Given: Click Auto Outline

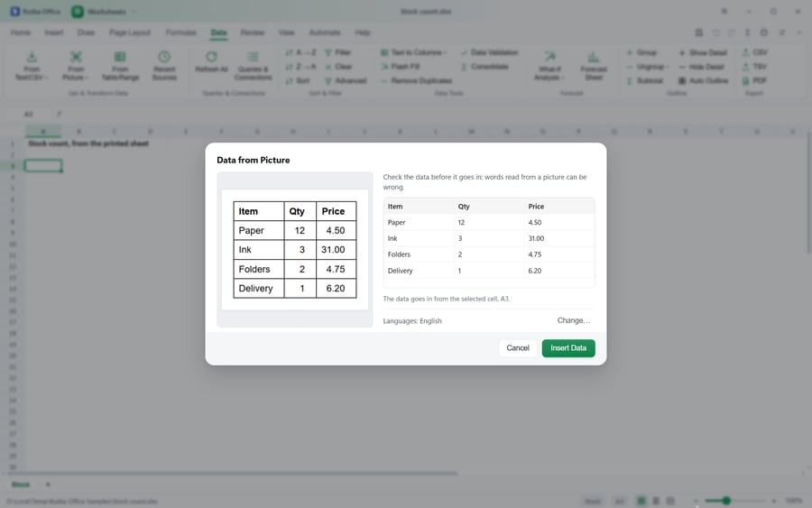Looking at the screenshot, I should click(703, 80).
